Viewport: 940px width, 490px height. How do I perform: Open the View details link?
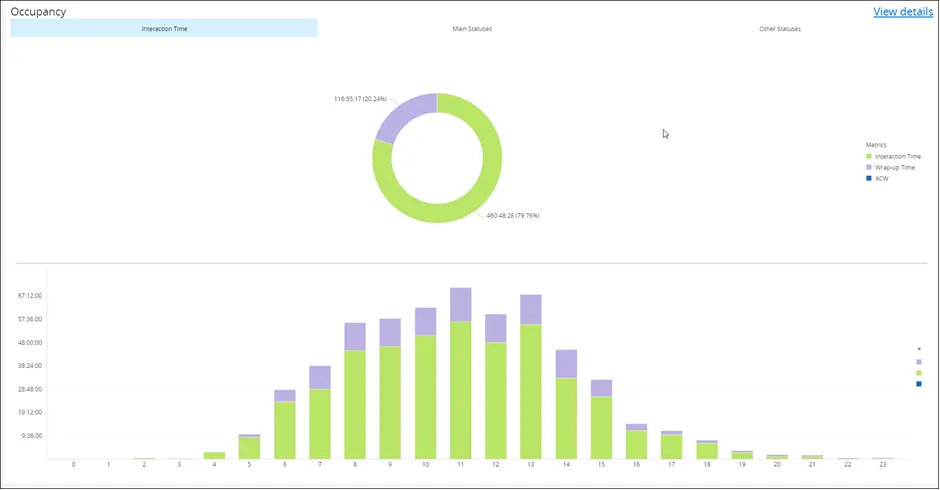click(x=903, y=11)
